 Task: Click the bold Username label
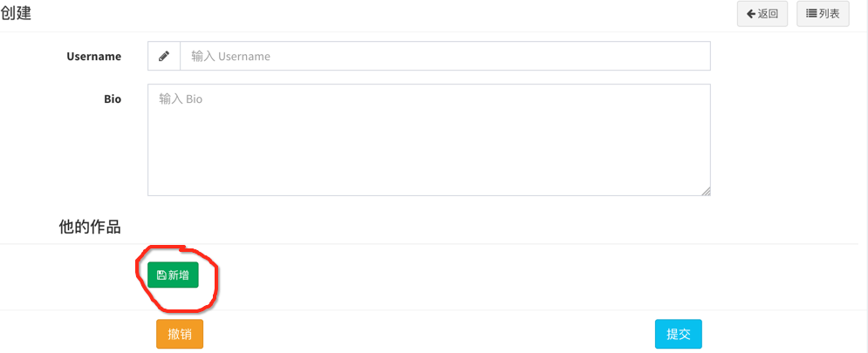pyautogui.click(x=93, y=57)
